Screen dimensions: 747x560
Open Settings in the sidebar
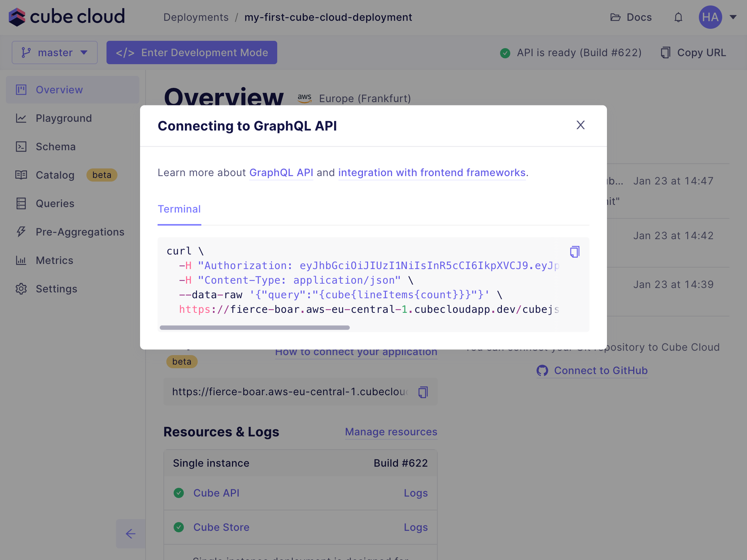(73, 289)
